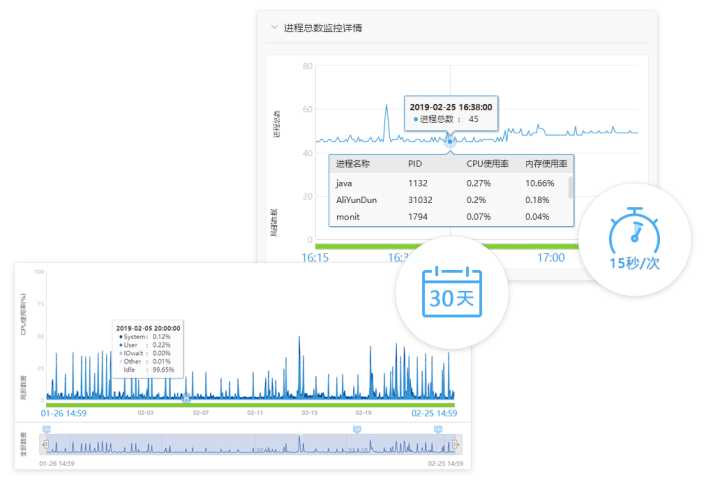
Task: Click the 内存使用率 column header
Action: coord(546,163)
